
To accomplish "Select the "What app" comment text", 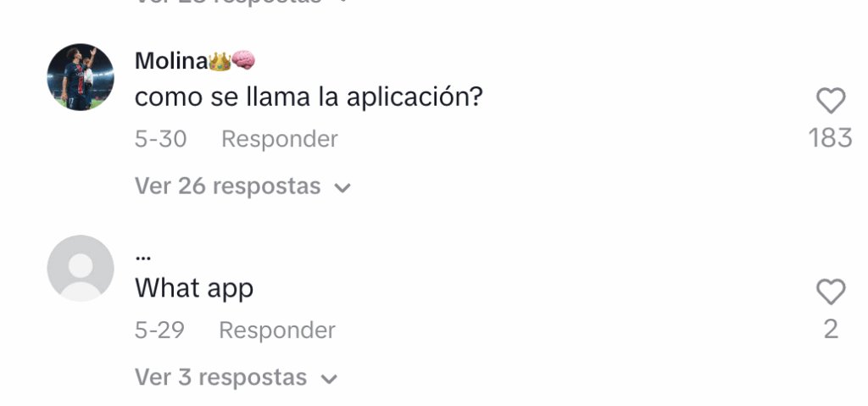I will point(194,288).
